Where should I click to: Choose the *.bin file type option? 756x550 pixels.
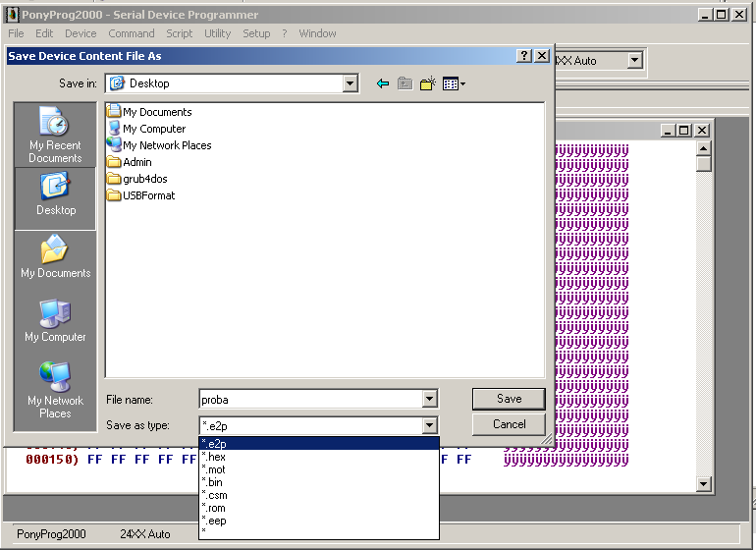click(213, 482)
